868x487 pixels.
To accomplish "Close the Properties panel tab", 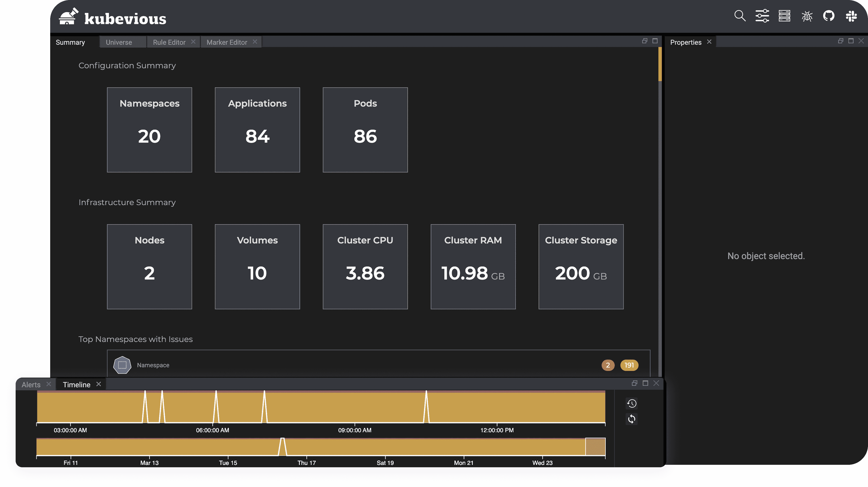I will click(x=709, y=42).
